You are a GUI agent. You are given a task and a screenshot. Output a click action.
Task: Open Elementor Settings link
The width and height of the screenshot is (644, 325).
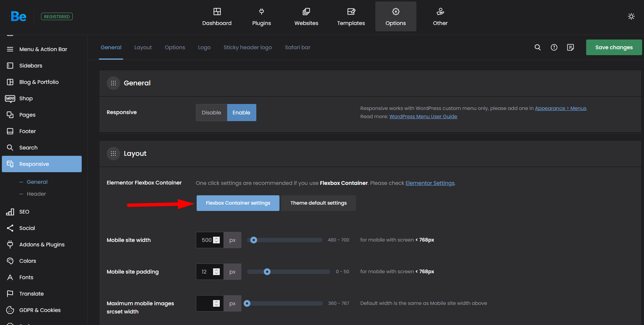pyautogui.click(x=430, y=183)
